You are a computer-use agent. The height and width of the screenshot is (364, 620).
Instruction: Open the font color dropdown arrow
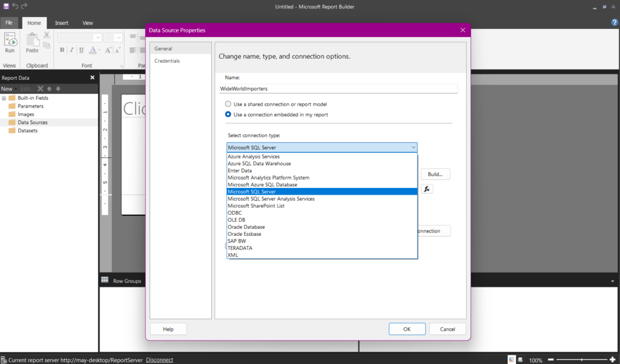coord(99,50)
